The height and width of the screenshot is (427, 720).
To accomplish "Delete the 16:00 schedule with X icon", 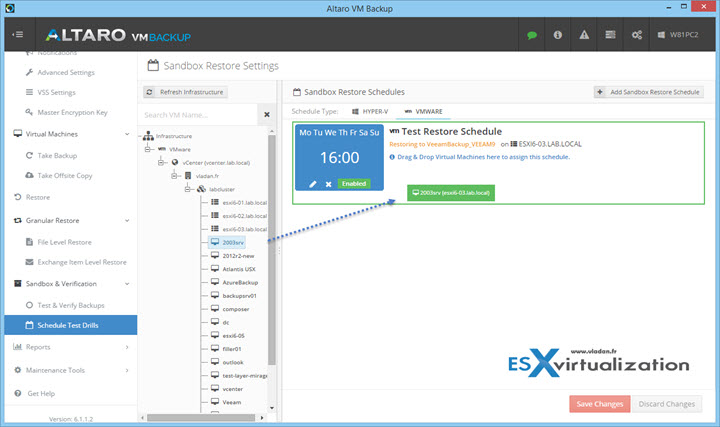I will pos(328,184).
